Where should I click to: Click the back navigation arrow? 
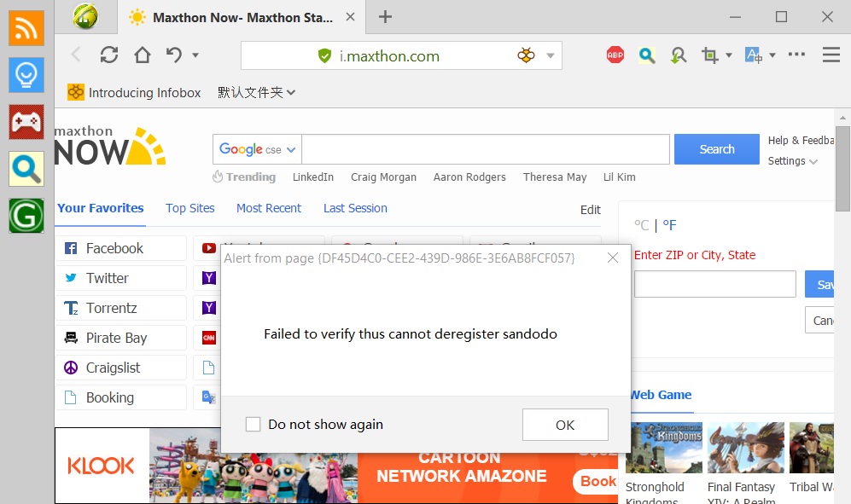[x=76, y=55]
